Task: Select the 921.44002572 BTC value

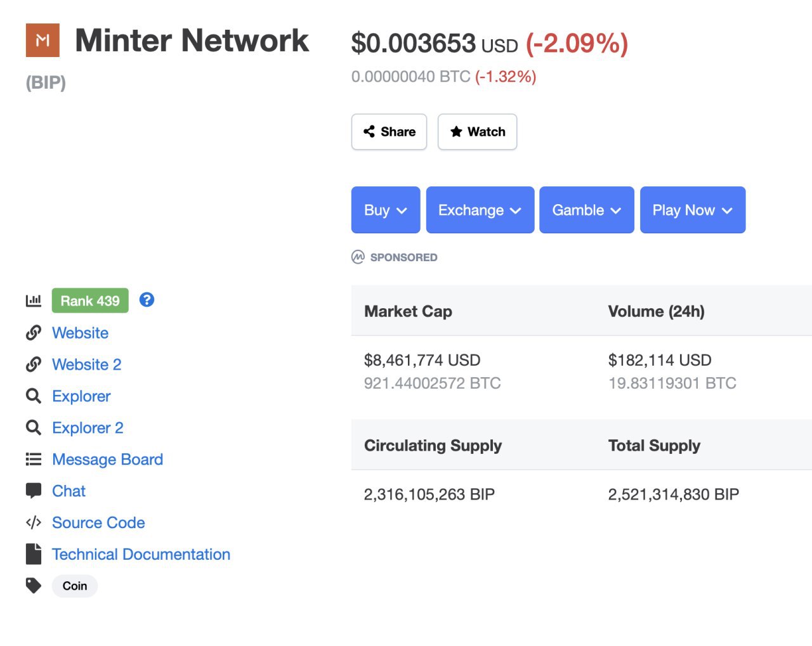Action: point(432,383)
